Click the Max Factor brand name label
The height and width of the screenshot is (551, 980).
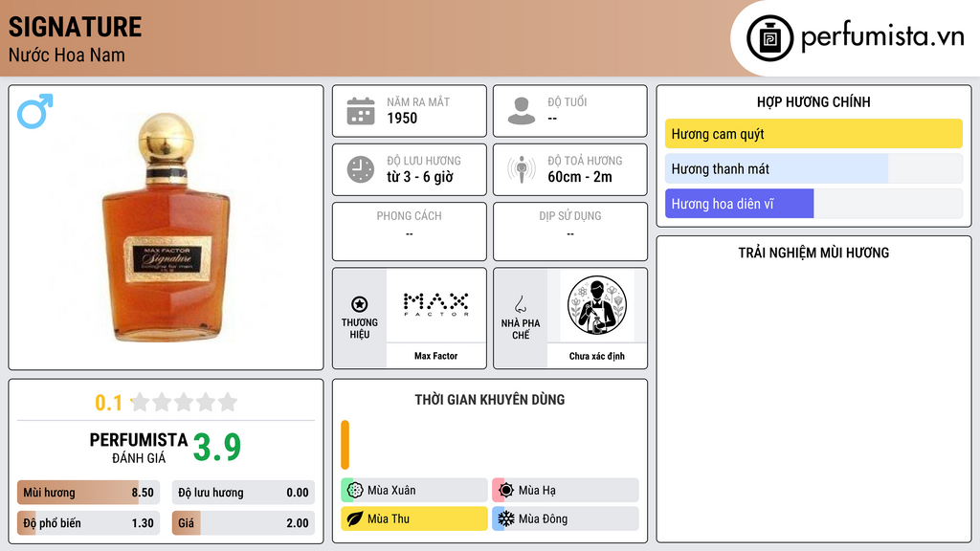435,356
